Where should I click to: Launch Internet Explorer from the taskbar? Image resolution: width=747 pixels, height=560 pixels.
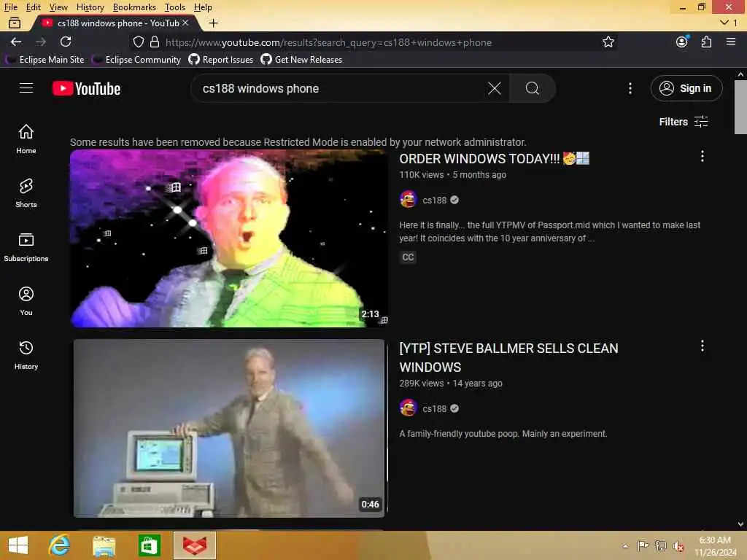coord(59,545)
